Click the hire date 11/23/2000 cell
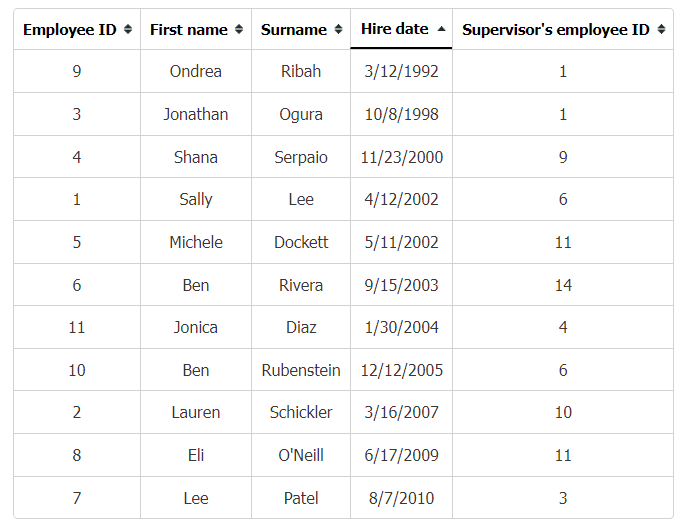The width and height of the screenshot is (682, 527). click(x=401, y=157)
